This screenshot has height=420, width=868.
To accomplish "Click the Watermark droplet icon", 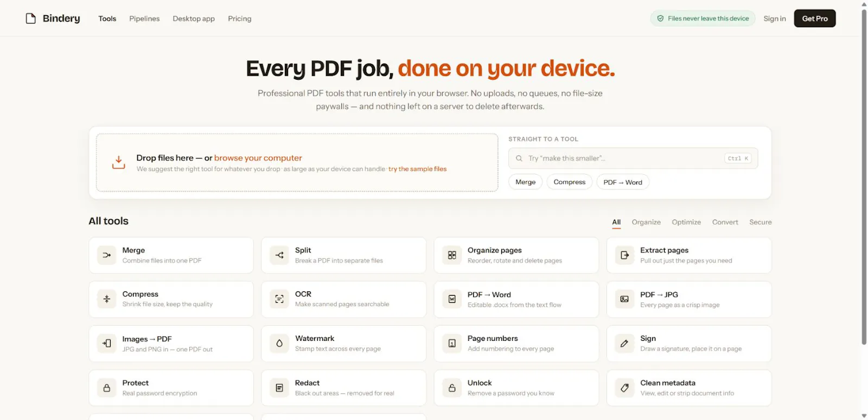I will (x=279, y=343).
